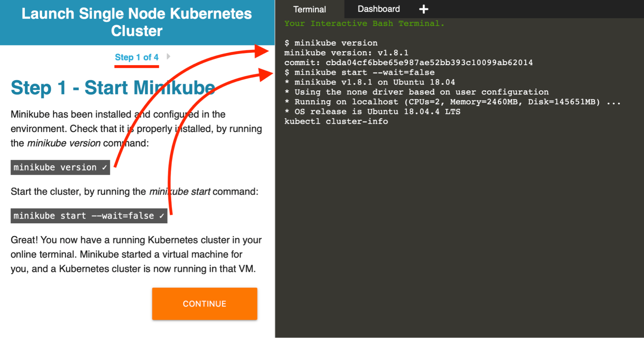Switch to the Dashboard tab
The width and height of the screenshot is (644, 338).
[x=379, y=9]
